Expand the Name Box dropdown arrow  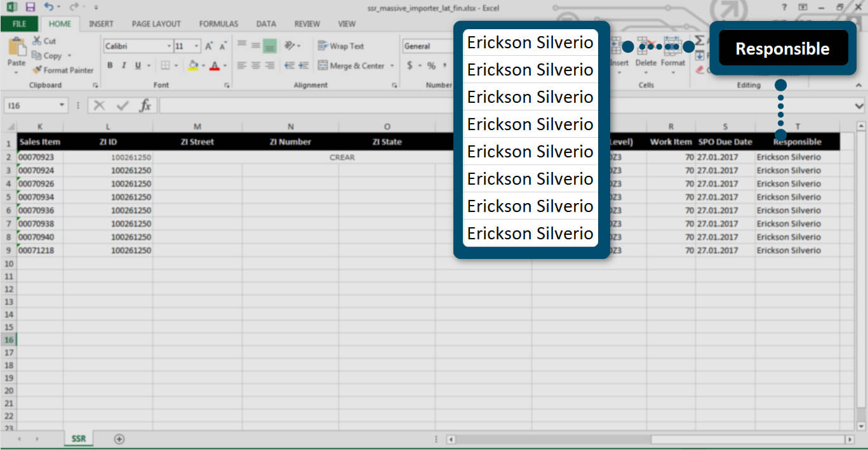tap(62, 105)
